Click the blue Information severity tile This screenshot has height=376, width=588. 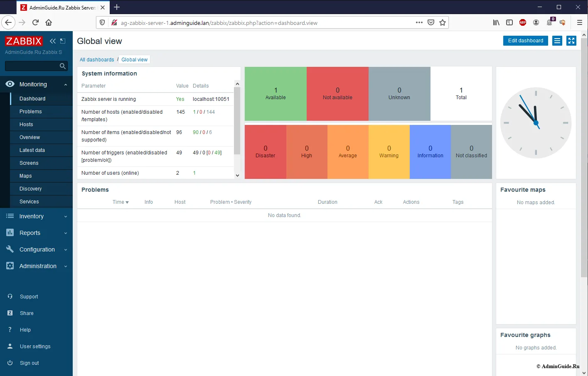(430, 152)
